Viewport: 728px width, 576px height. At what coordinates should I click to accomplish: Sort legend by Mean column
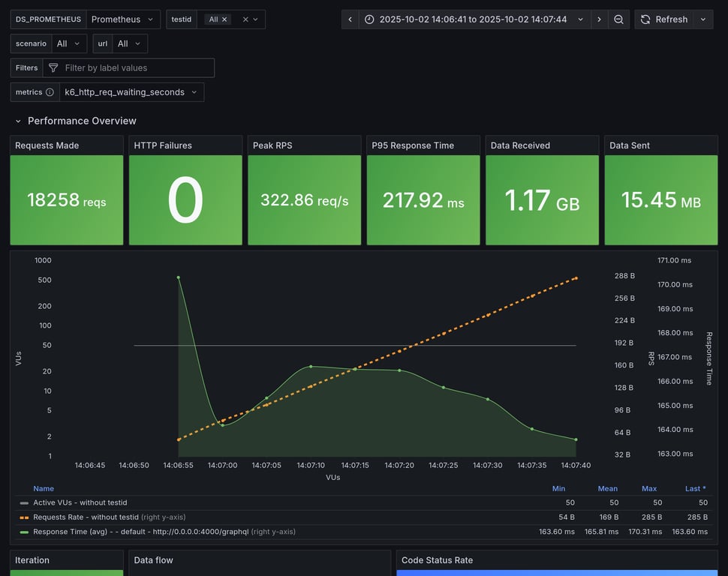[x=607, y=488]
